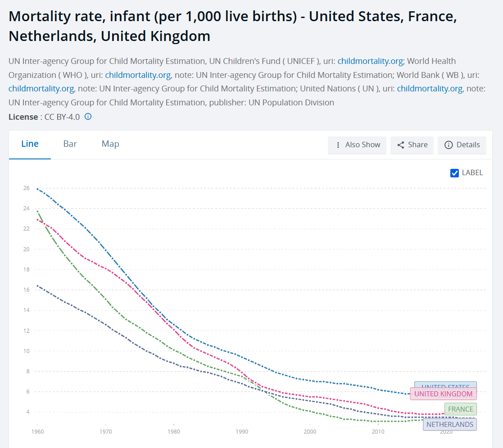This screenshot has width=503, height=448.
Task: Click the Details info circle icon
Action: [449, 145]
